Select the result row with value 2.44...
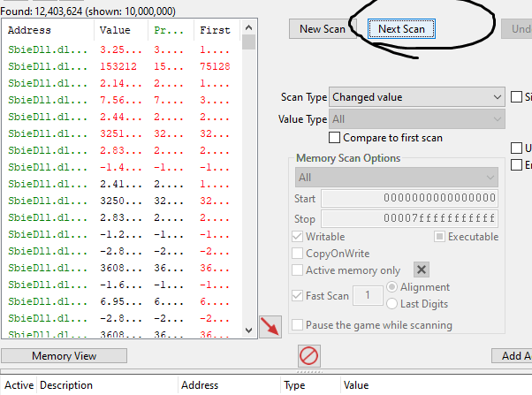Screen dimensions: 532x395 pos(122,117)
